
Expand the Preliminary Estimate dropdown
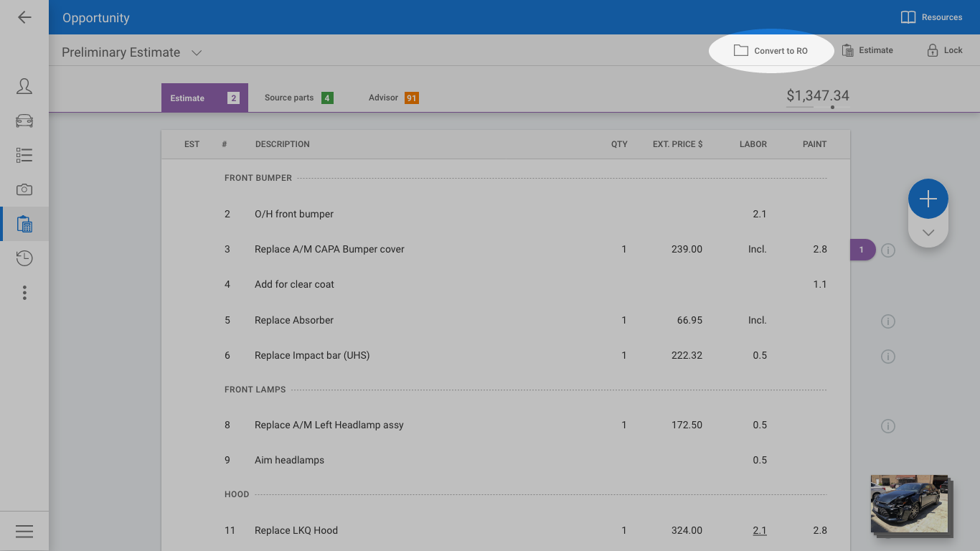tap(197, 52)
